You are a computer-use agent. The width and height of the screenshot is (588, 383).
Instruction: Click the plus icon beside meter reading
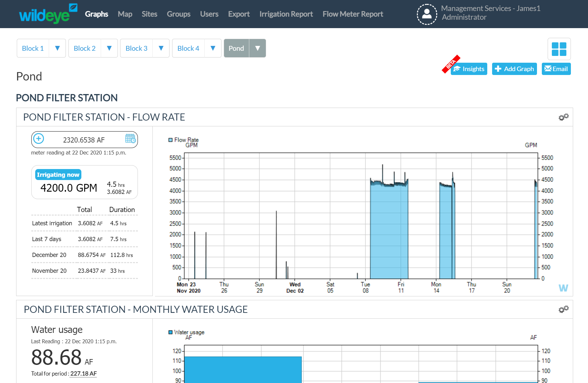pos(39,139)
